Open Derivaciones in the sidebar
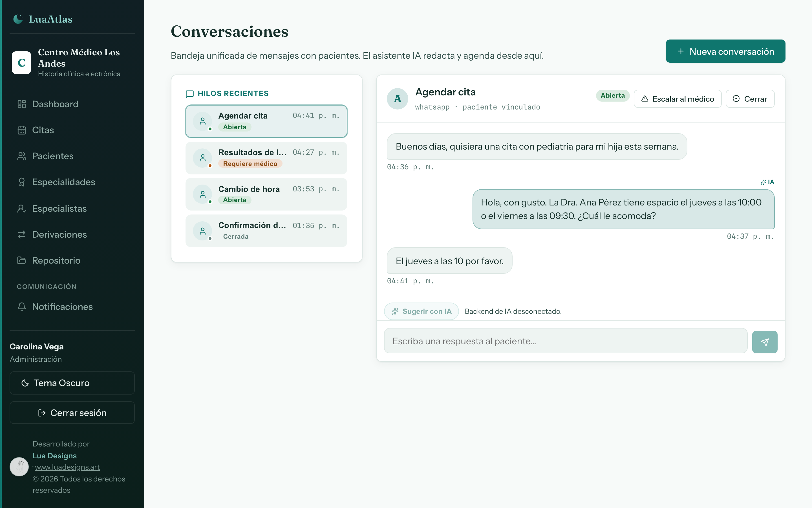Image resolution: width=812 pixels, height=508 pixels. coord(72,235)
